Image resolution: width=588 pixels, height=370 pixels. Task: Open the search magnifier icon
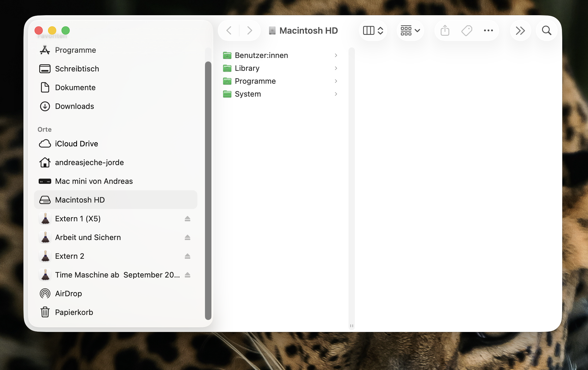[546, 30]
